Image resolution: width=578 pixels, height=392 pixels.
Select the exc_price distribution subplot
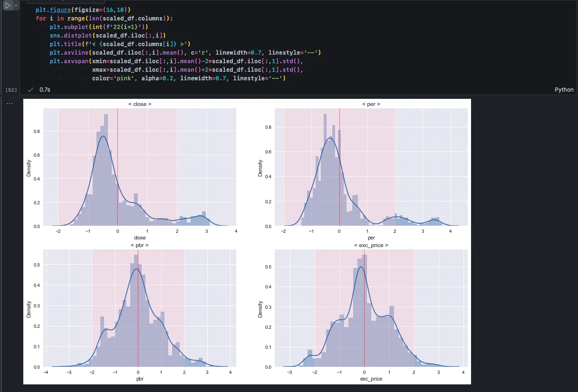pos(371,308)
